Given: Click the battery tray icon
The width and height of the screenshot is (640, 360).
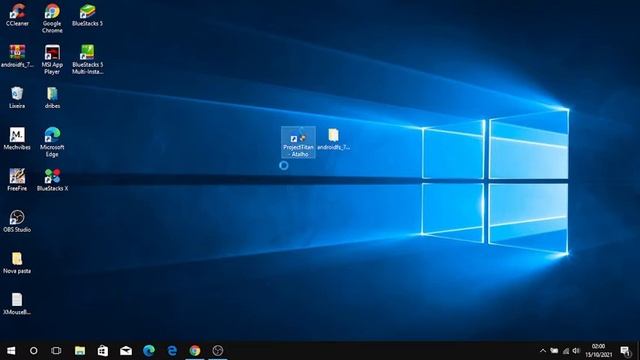Looking at the screenshot, I should [554, 351].
